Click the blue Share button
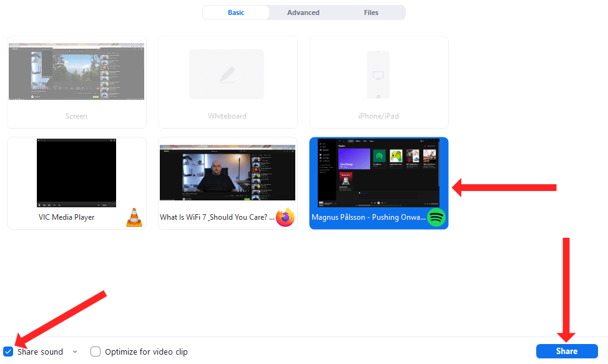 pos(566,351)
